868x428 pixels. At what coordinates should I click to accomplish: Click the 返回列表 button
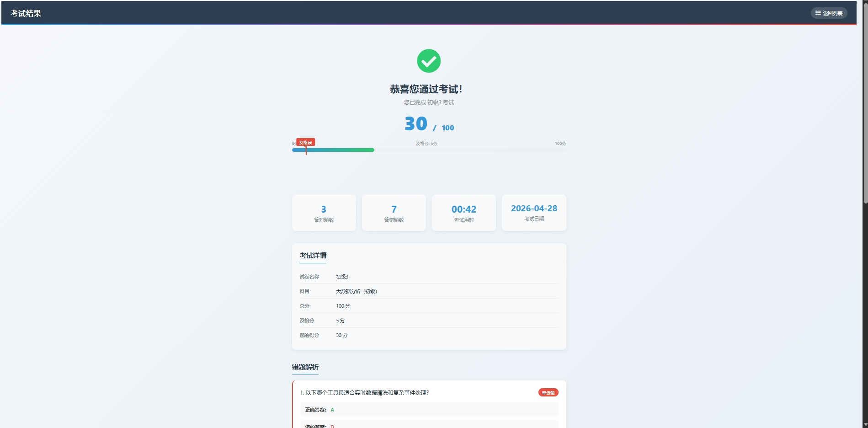829,13
